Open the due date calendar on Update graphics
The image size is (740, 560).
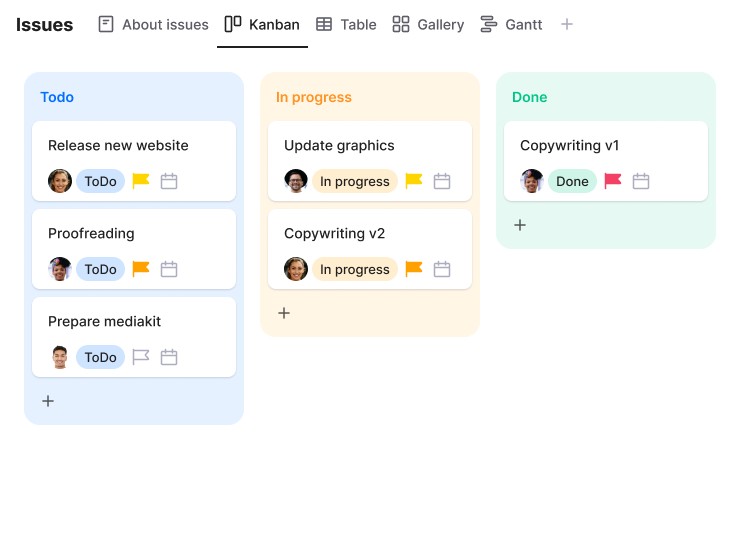tap(442, 181)
